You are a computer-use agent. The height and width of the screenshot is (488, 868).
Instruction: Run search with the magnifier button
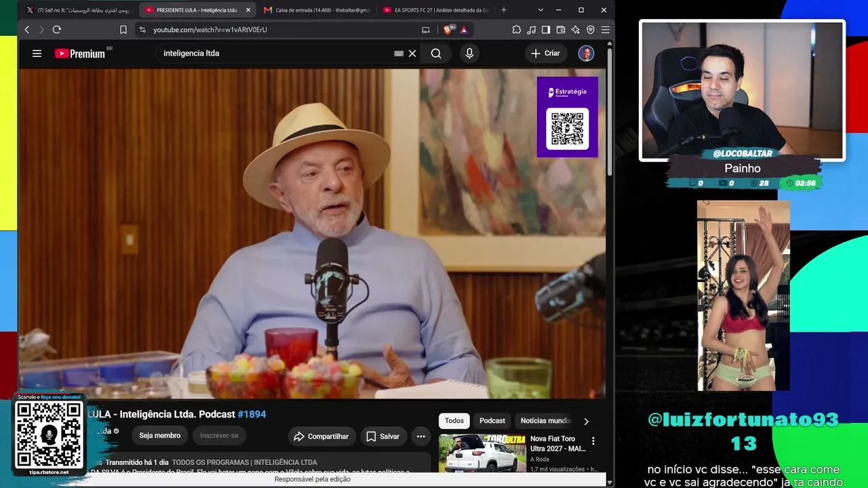(436, 54)
